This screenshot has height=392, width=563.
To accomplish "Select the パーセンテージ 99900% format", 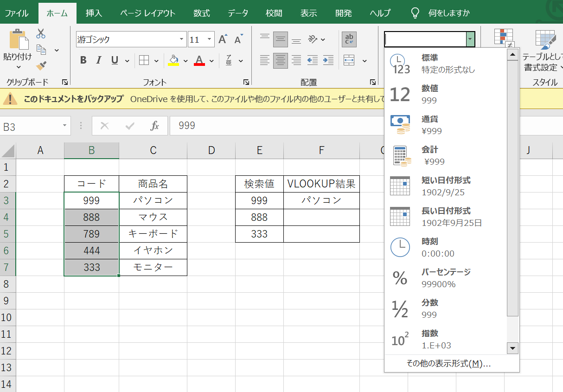I will pos(445,278).
